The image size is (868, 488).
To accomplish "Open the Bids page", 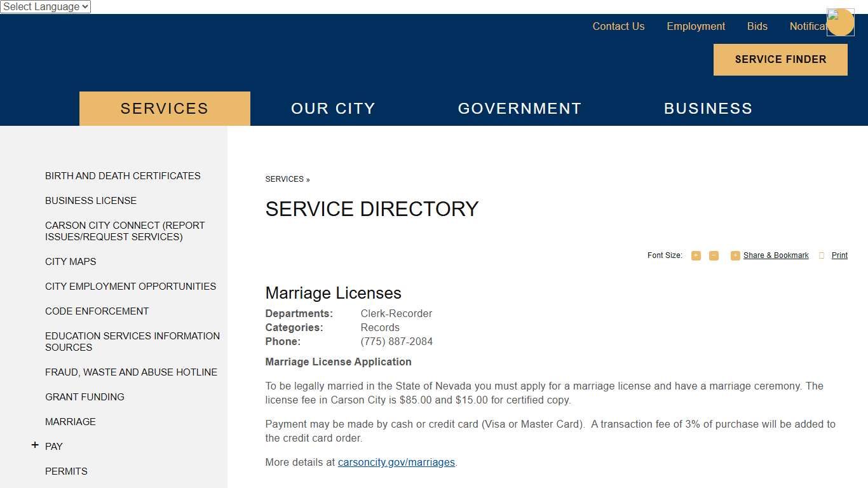I will pyautogui.click(x=757, y=26).
